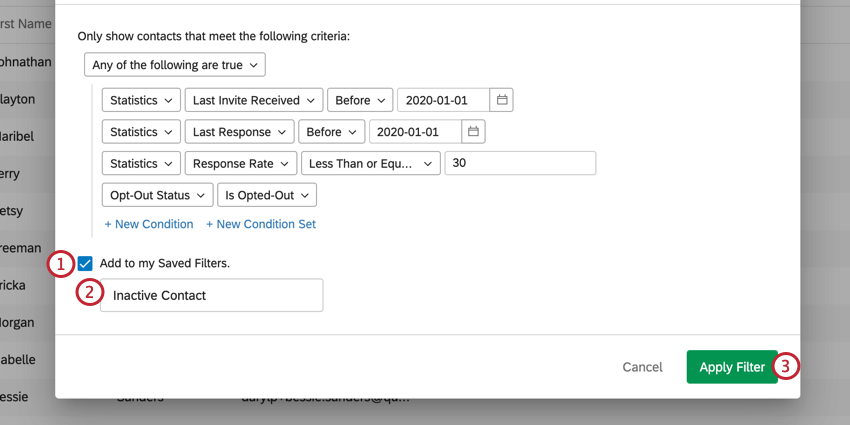Change the Before operator for Last Invite Received
Image resolution: width=850 pixels, height=425 pixels.
pos(360,100)
